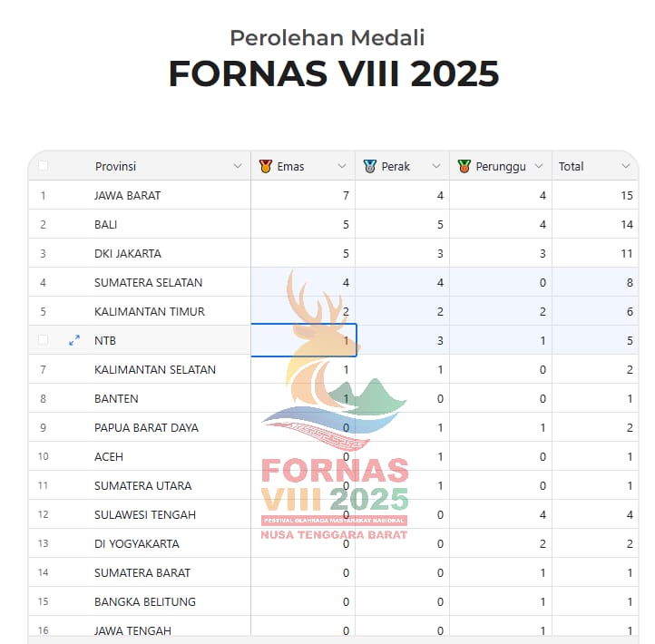Click the Total value 15 for Jawa Barat
This screenshot has height=644, width=655.
coord(626,195)
